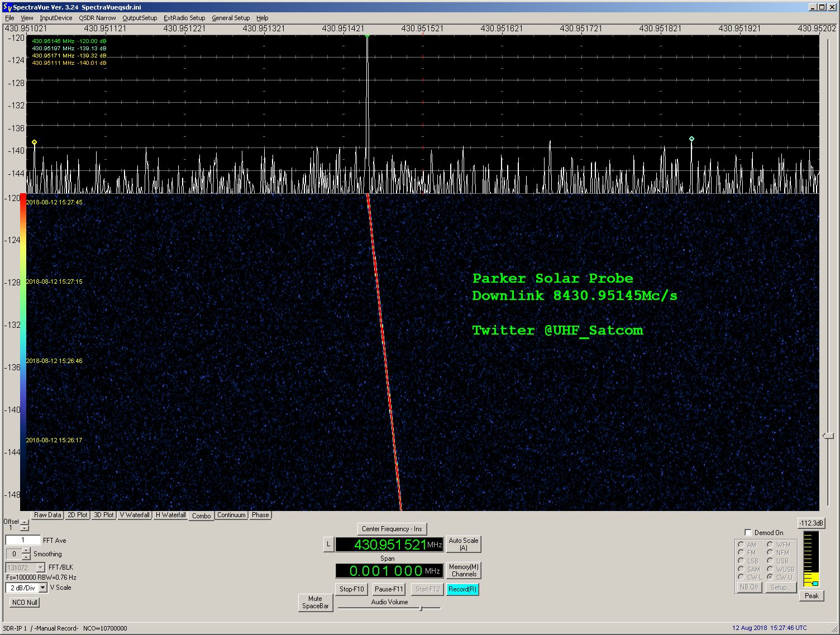Select the LSB demodulation mode

coord(741,561)
